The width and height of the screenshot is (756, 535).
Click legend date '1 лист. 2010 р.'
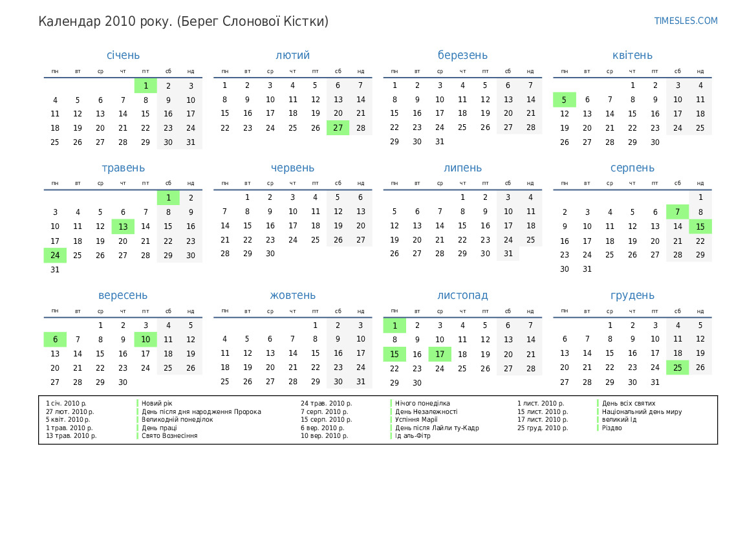541,403
